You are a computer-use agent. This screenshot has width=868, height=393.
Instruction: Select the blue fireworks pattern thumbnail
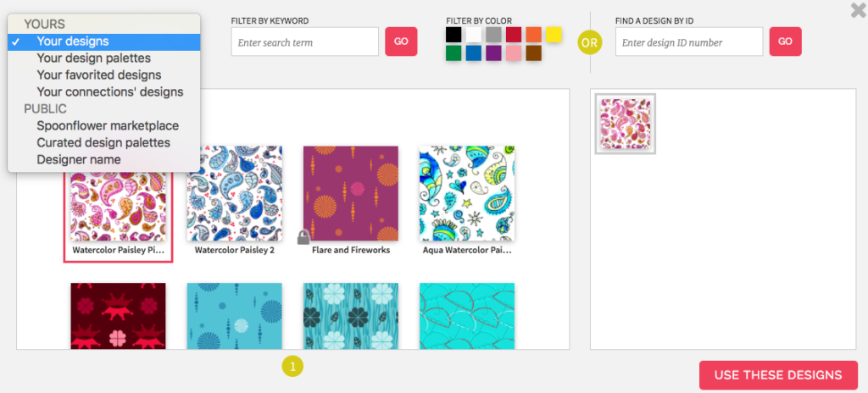pos(235,316)
